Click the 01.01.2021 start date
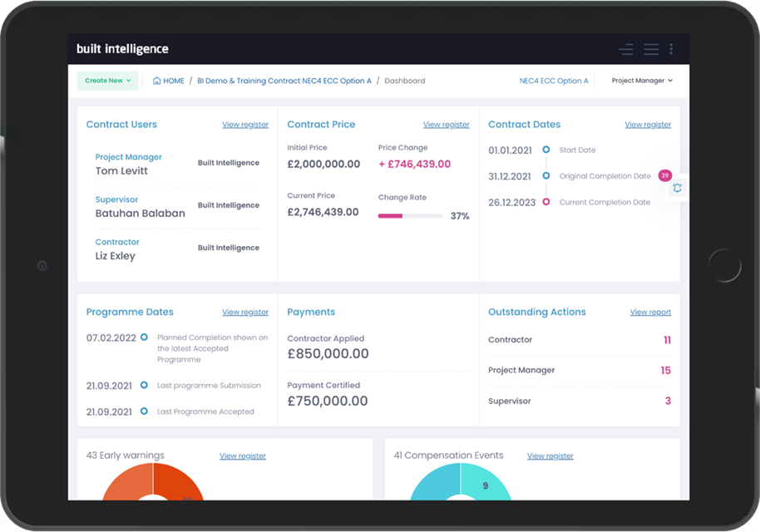 pos(510,150)
